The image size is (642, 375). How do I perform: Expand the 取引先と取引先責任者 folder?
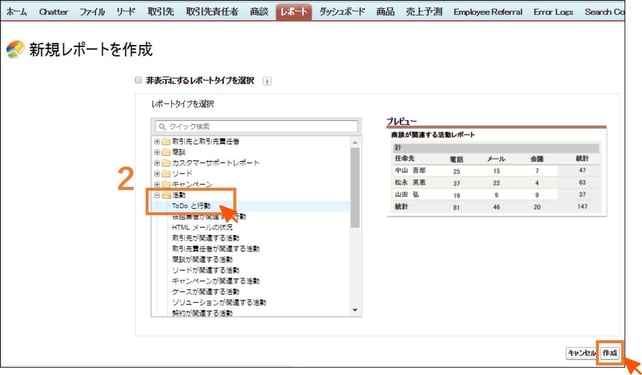click(x=157, y=142)
